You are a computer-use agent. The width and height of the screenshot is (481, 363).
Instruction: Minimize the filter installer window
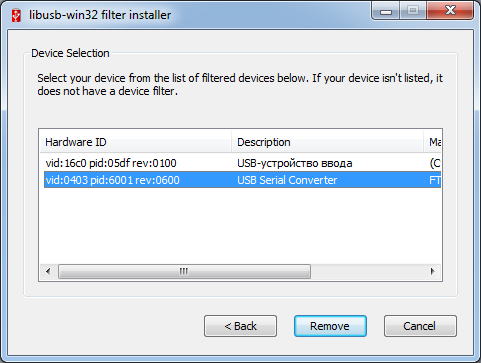[x=386, y=11]
